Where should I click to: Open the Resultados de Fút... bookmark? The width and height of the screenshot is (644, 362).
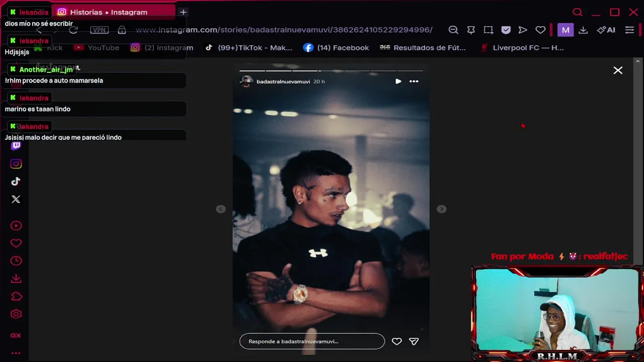[x=423, y=48]
